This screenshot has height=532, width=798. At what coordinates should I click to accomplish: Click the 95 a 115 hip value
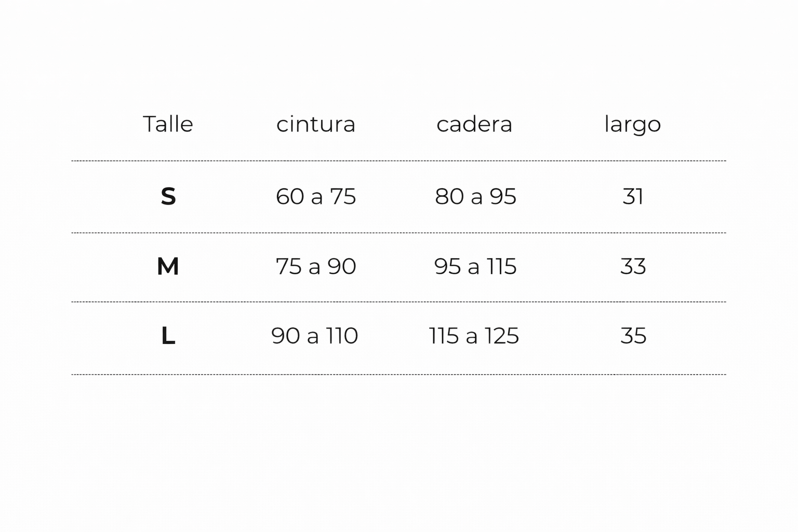click(x=475, y=267)
